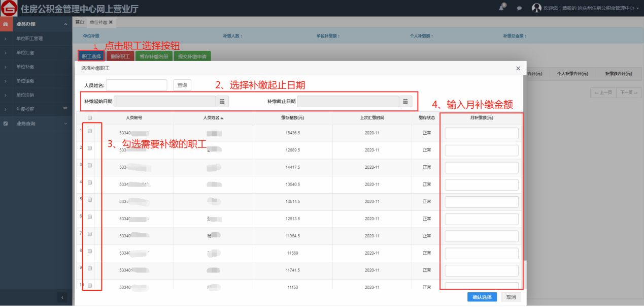Screen dimensions: 644x307
Task: Tick the checkbox for row 1 employee
Action: [x=90, y=131]
